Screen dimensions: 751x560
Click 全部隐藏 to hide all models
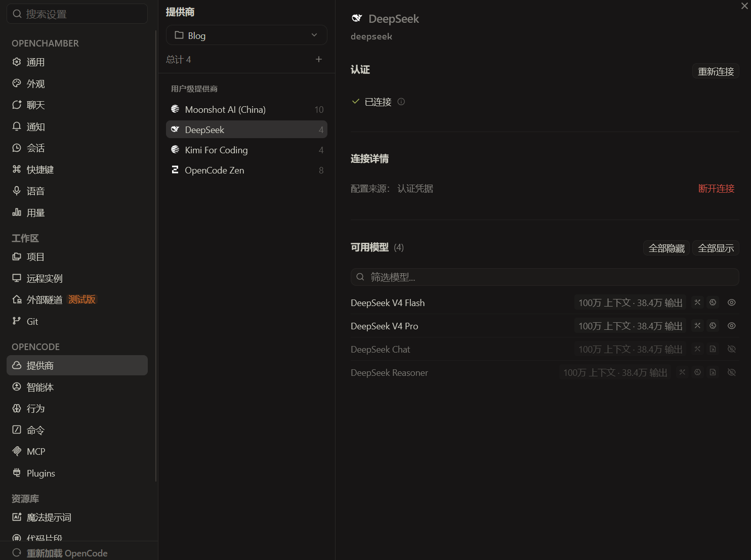click(x=666, y=248)
